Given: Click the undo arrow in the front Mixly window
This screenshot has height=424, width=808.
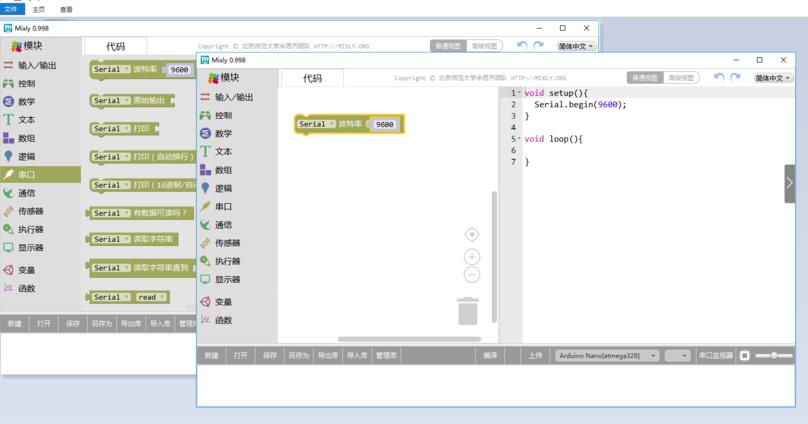Looking at the screenshot, I should pos(719,77).
